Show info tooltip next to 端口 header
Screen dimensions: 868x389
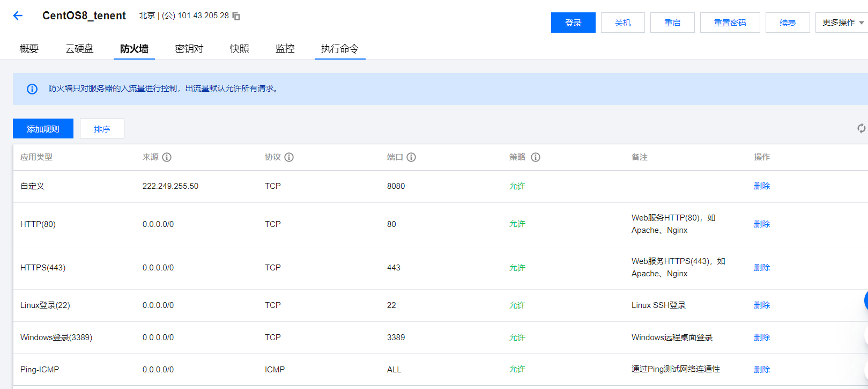click(411, 157)
